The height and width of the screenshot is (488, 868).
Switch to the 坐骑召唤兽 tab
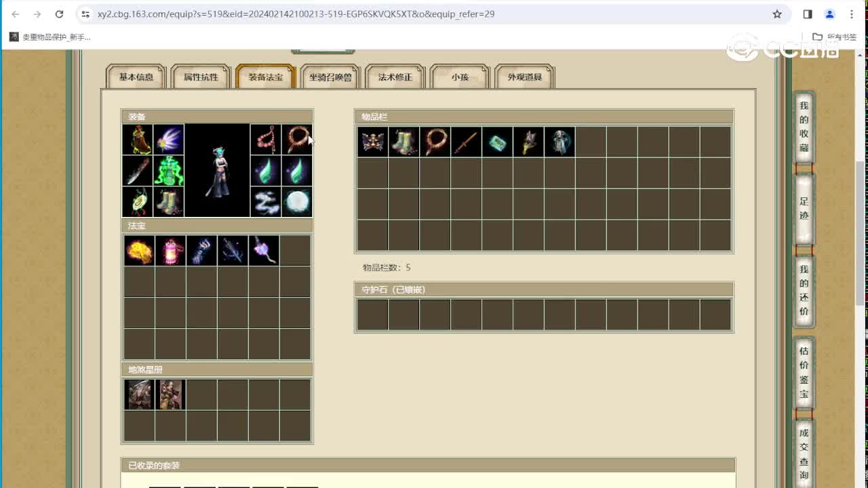tap(331, 77)
